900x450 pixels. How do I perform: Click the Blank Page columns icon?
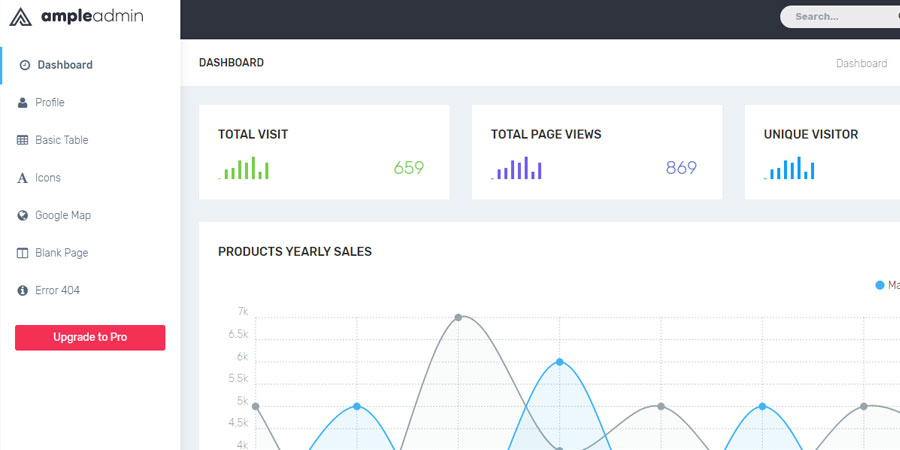coord(22,253)
